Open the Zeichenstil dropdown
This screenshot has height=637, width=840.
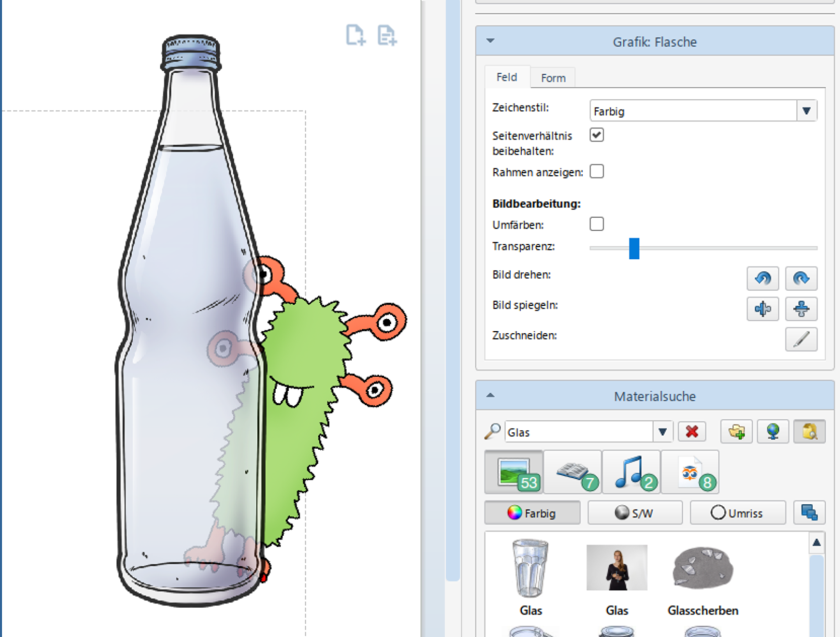coord(806,111)
